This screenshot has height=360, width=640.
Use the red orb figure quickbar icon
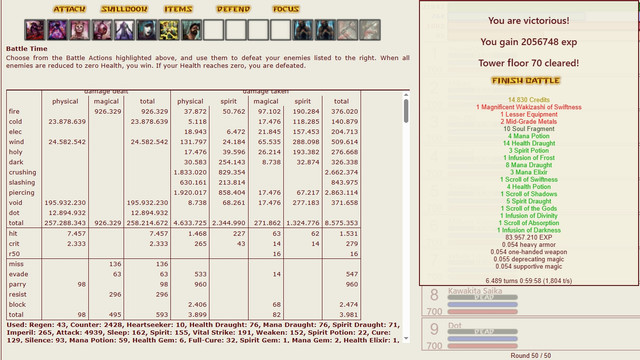102,30
